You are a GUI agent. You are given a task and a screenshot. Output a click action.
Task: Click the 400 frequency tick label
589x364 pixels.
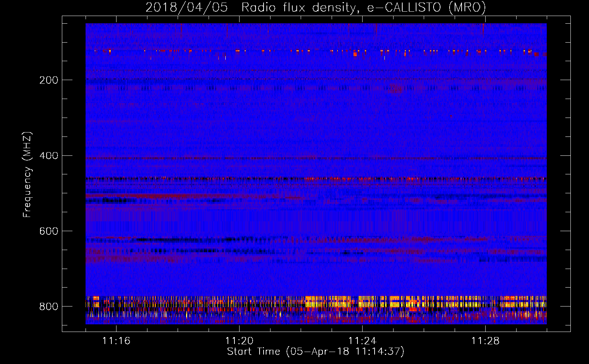coord(49,156)
